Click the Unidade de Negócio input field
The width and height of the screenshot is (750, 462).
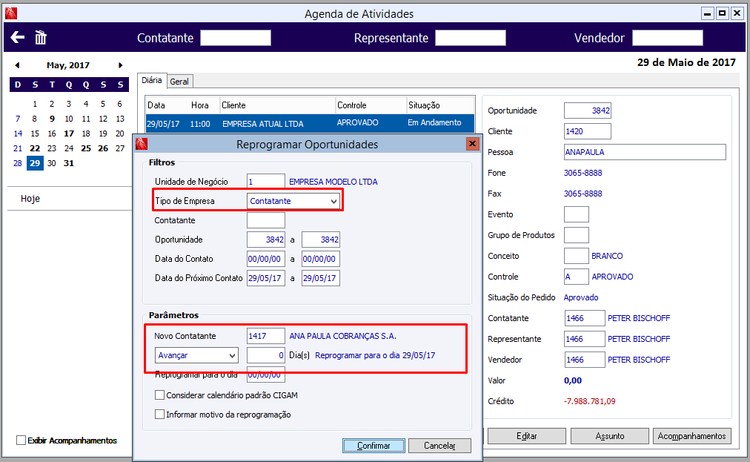coord(266,182)
